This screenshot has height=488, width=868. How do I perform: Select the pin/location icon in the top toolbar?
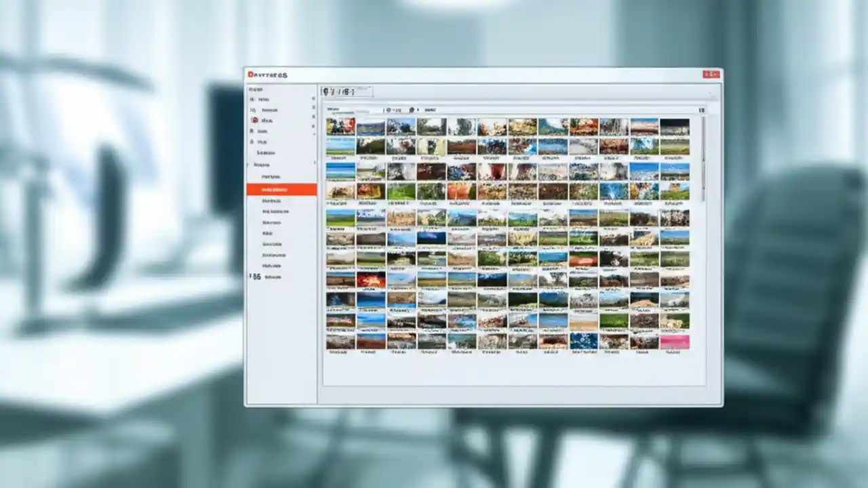click(x=325, y=92)
